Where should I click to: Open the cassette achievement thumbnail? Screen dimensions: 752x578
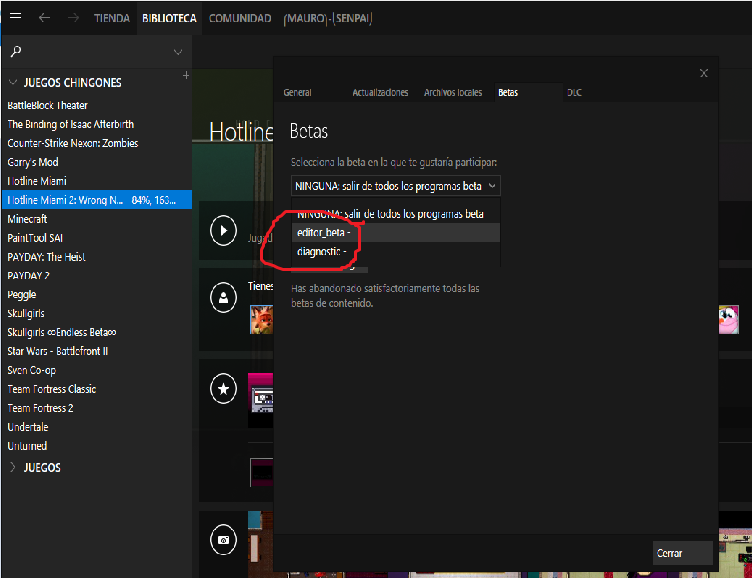260,400
